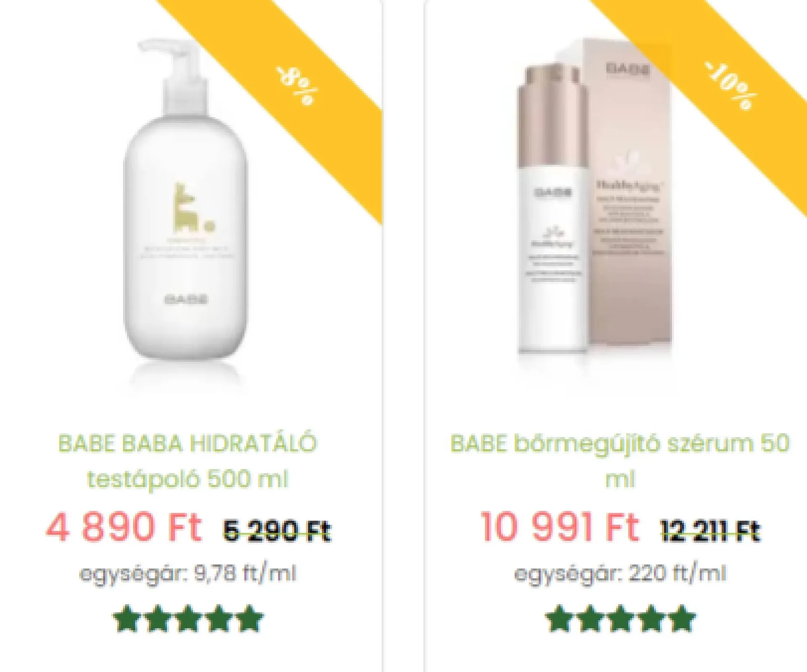
Task: Click the crossed-out 5 290 Ft price
Action: pos(277,531)
